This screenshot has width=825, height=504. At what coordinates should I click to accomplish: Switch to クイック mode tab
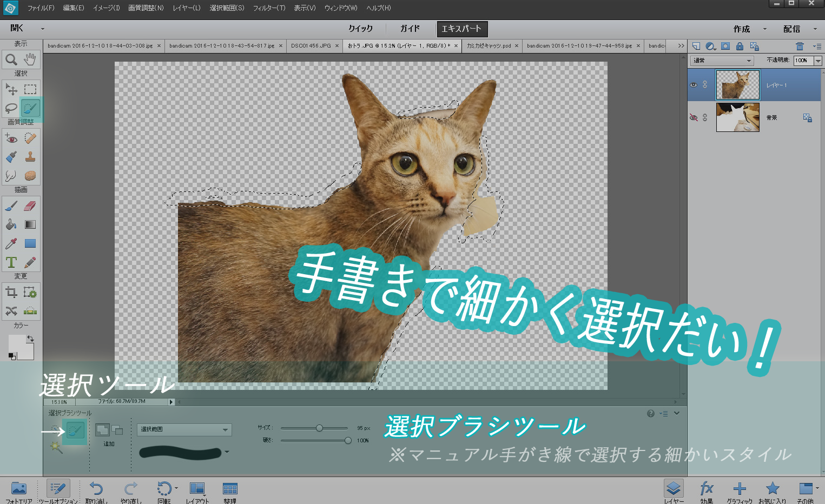(361, 29)
